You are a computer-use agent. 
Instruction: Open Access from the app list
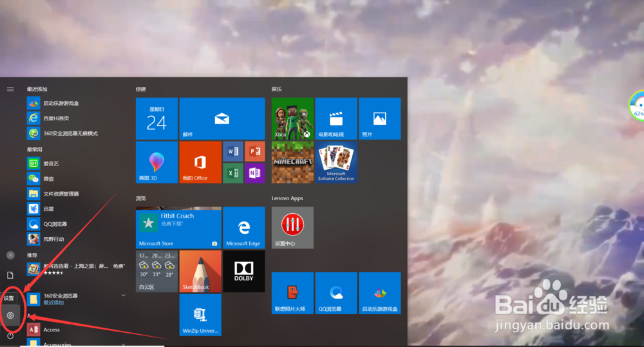(77, 330)
